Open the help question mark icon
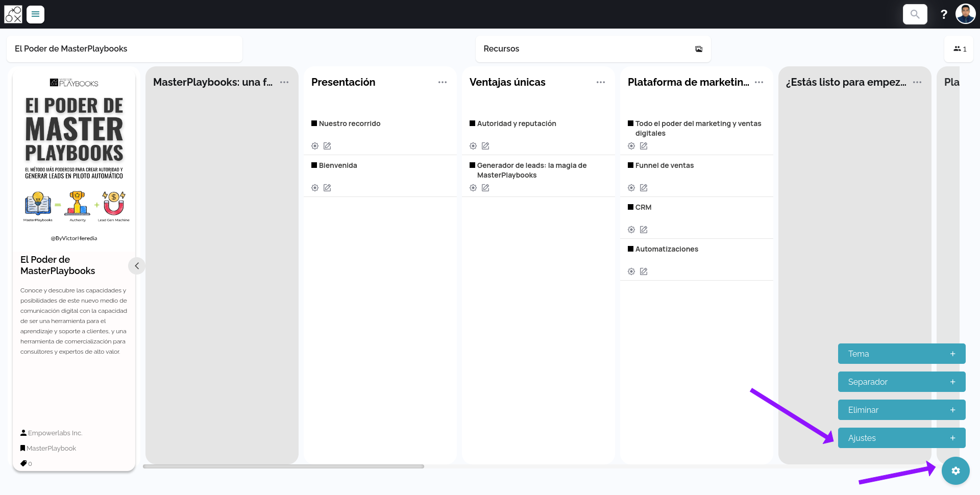This screenshot has height=495, width=980. click(x=944, y=14)
